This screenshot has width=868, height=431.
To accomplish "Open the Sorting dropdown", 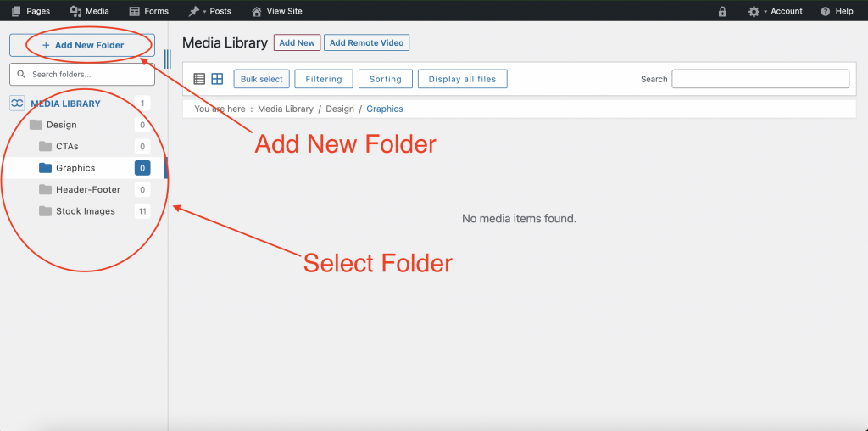I will pyautogui.click(x=386, y=79).
